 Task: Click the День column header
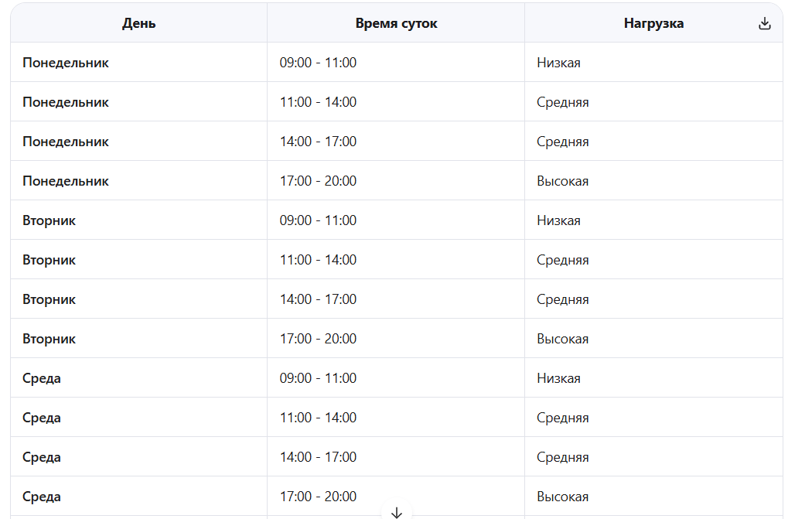click(x=138, y=23)
